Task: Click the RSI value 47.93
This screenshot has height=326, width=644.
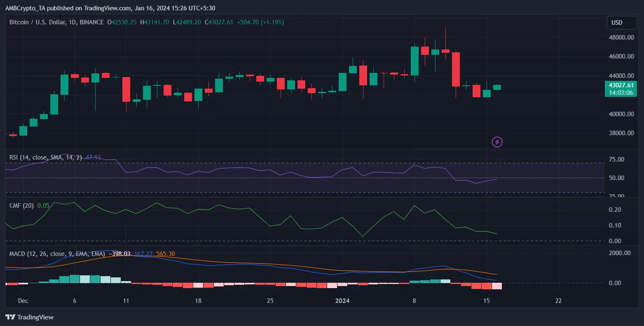Action: (x=92, y=157)
